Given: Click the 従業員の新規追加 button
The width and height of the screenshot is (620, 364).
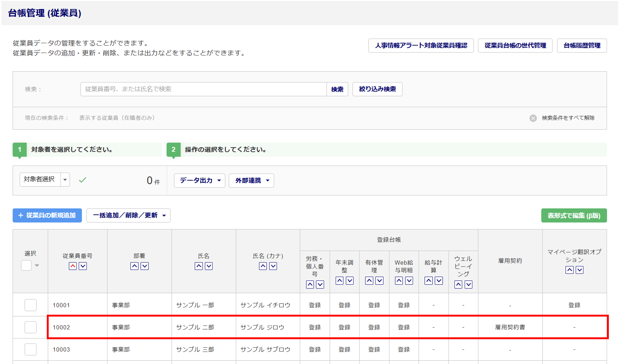Looking at the screenshot, I should [47, 215].
